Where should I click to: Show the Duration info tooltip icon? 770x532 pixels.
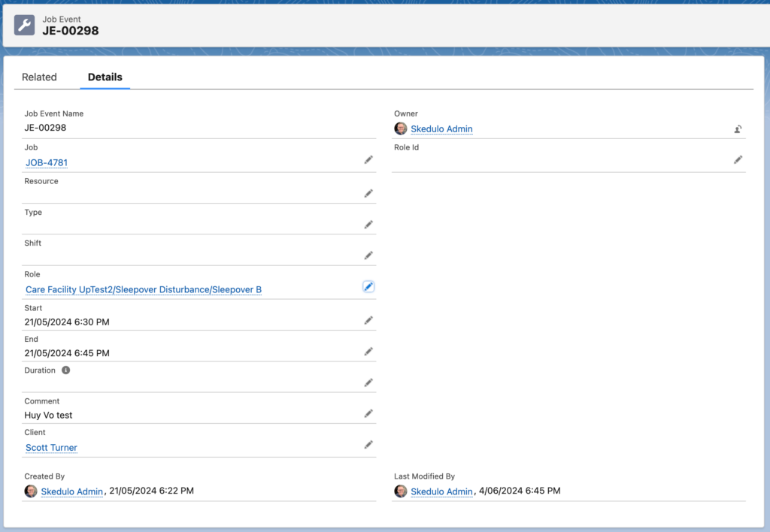pyautogui.click(x=66, y=370)
